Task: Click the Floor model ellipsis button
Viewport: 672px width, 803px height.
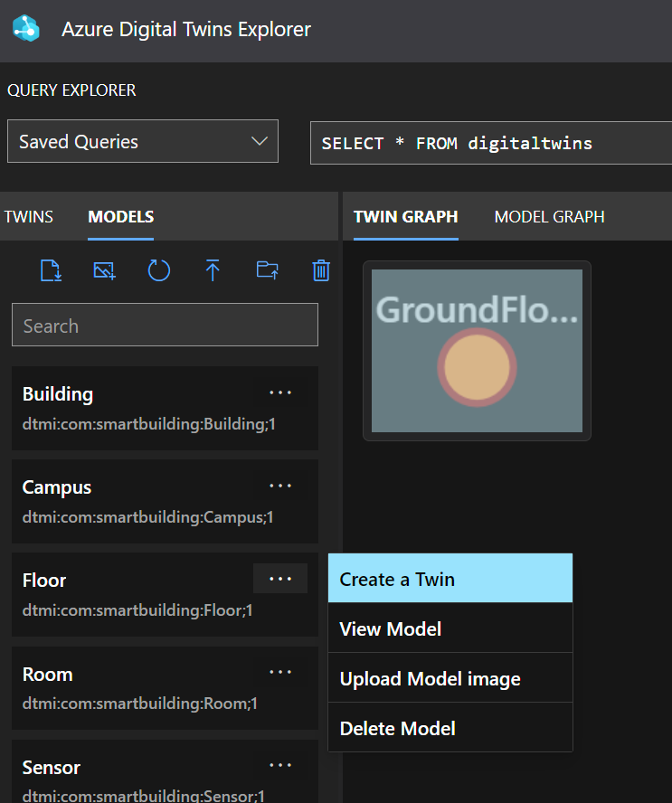Action: point(280,579)
